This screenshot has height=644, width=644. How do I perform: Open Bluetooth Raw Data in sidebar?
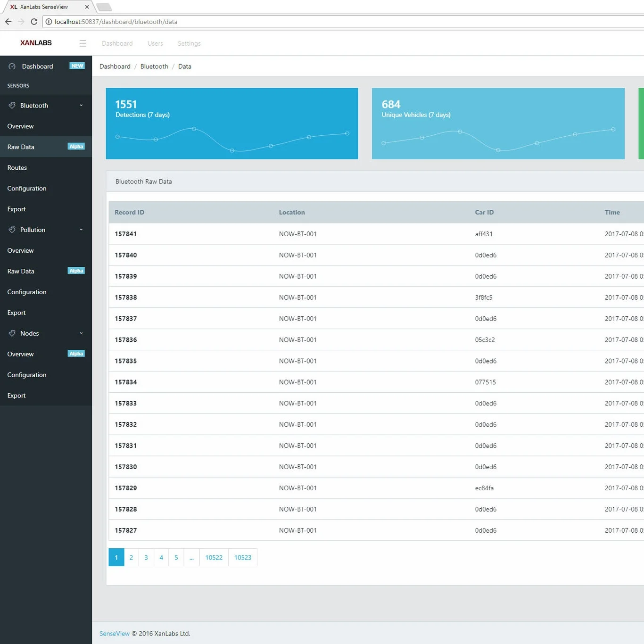(x=46, y=147)
